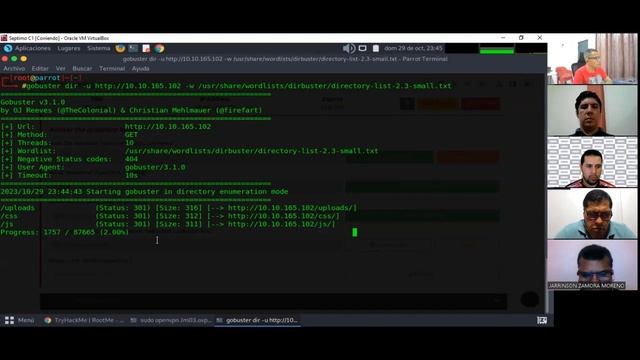Click the terminal green cursor block

pyautogui.click(x=355, y=232)
